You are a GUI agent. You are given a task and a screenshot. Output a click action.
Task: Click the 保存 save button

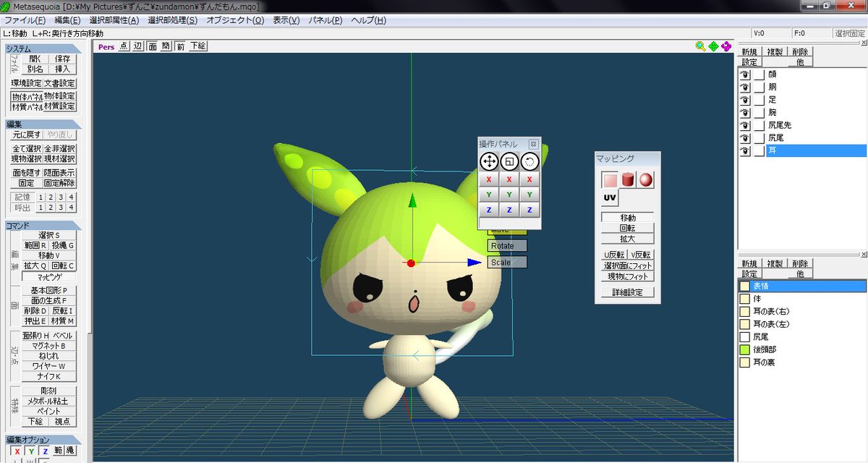[x=62, y=59]
